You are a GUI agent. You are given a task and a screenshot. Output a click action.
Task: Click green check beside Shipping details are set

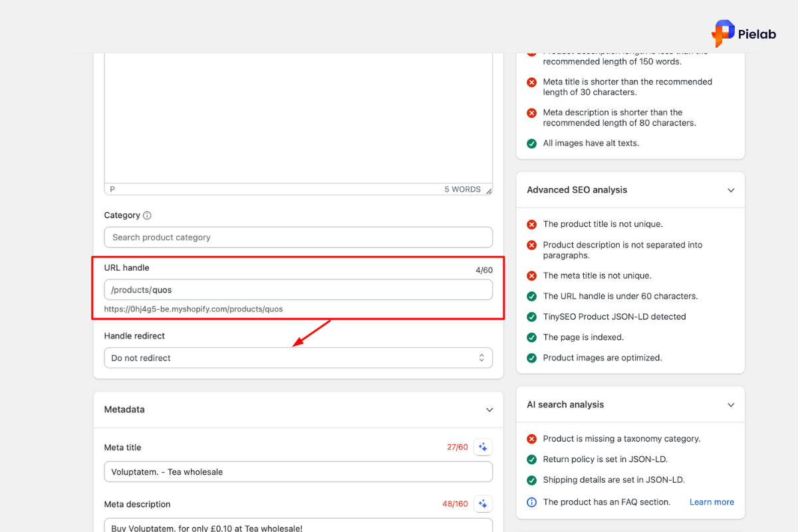[531, 480]
